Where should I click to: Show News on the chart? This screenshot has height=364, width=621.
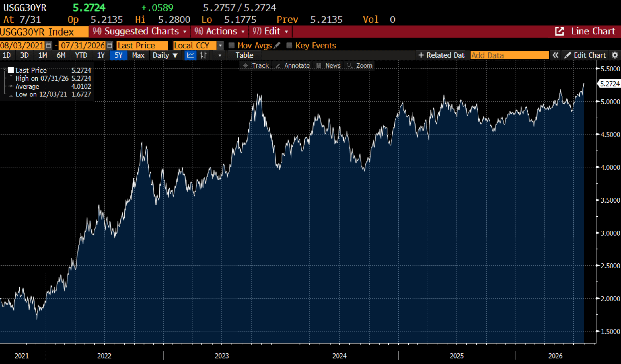tap(328, 66)
